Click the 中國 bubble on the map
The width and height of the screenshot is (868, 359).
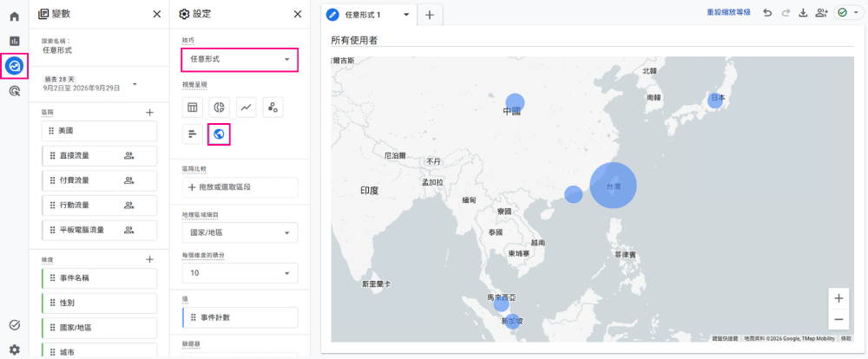click(515, 102)
